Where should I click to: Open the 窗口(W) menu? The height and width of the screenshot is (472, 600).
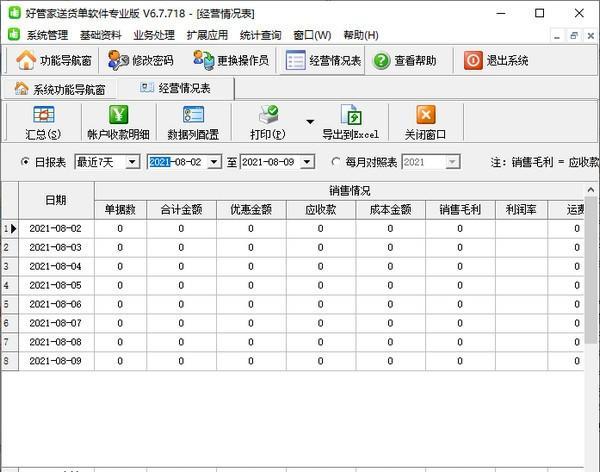(312, 35)
